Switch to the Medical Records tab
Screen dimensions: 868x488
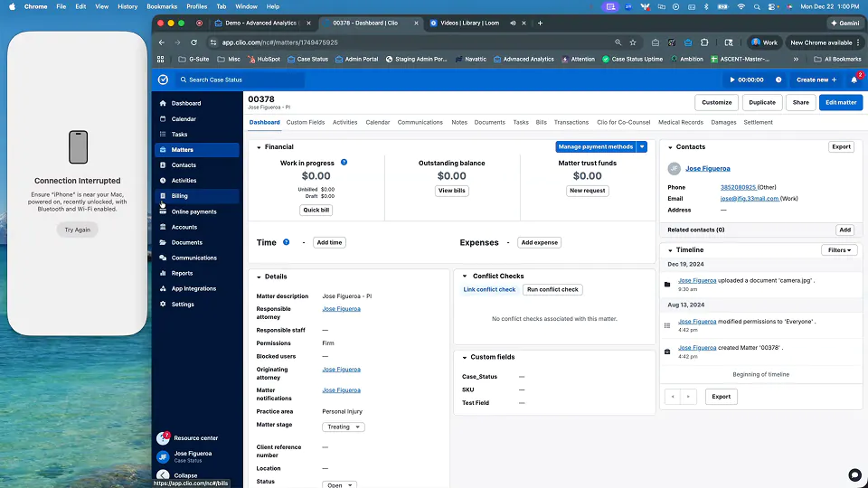click(x=680, y=122)
